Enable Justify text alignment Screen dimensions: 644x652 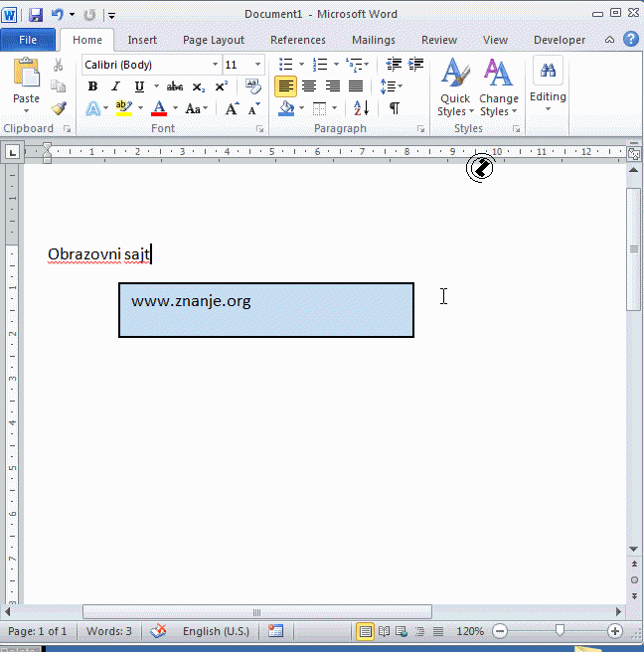click(356, 86)
